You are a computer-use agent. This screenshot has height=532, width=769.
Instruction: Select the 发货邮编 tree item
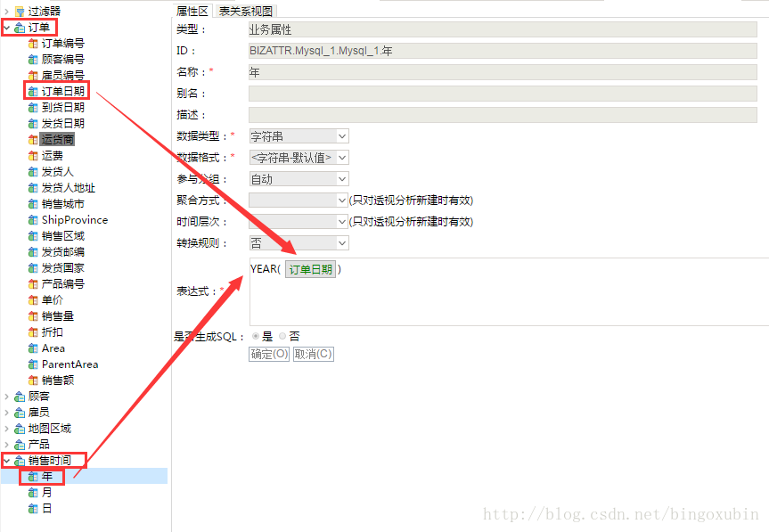coord(62,252)
